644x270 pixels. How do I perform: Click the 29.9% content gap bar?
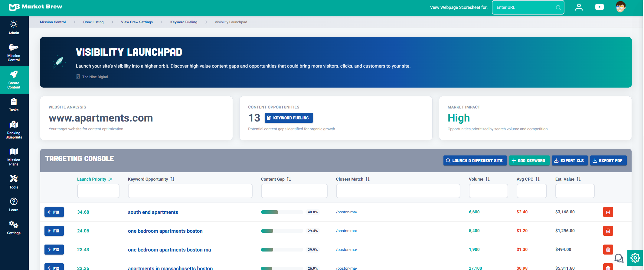[x=282, y=250]
